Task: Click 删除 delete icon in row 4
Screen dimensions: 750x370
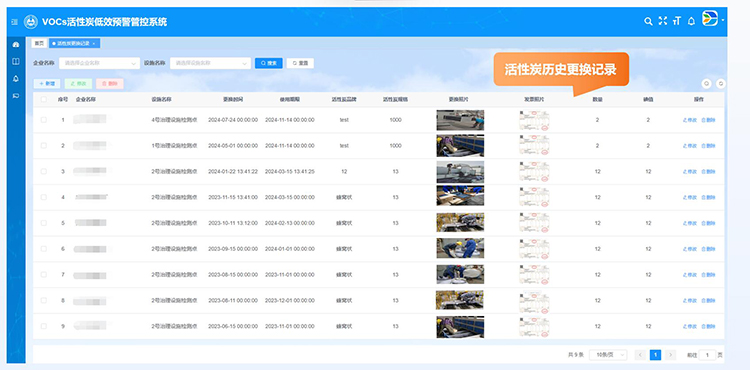Action: [x=708, y=197]
